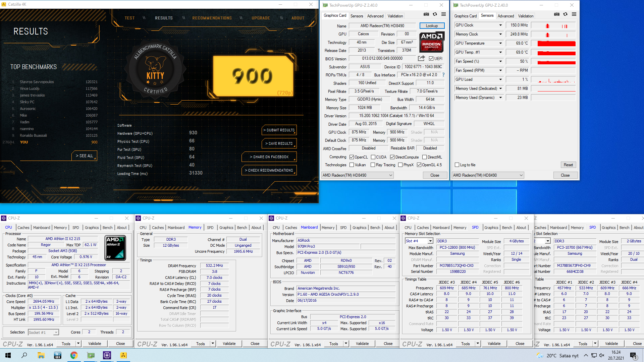
Task: Click the GPU Name field AMD Radeon HD8490
Action: click(382, 25)
